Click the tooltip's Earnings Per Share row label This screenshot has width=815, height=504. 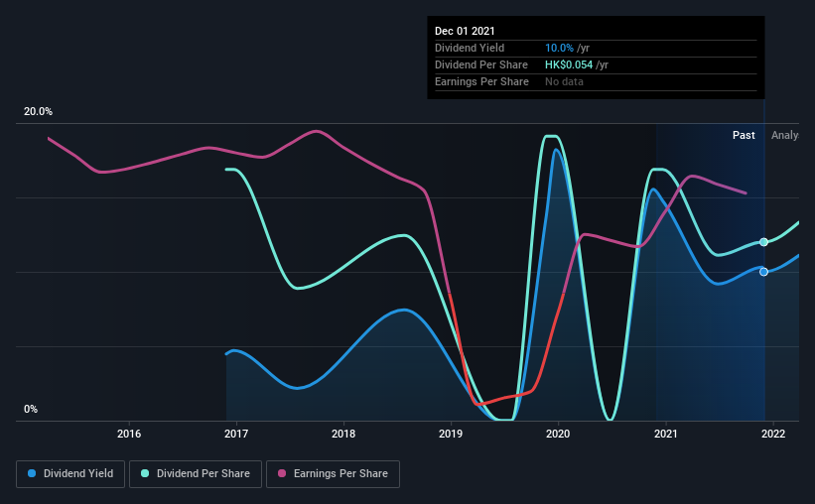481,81
